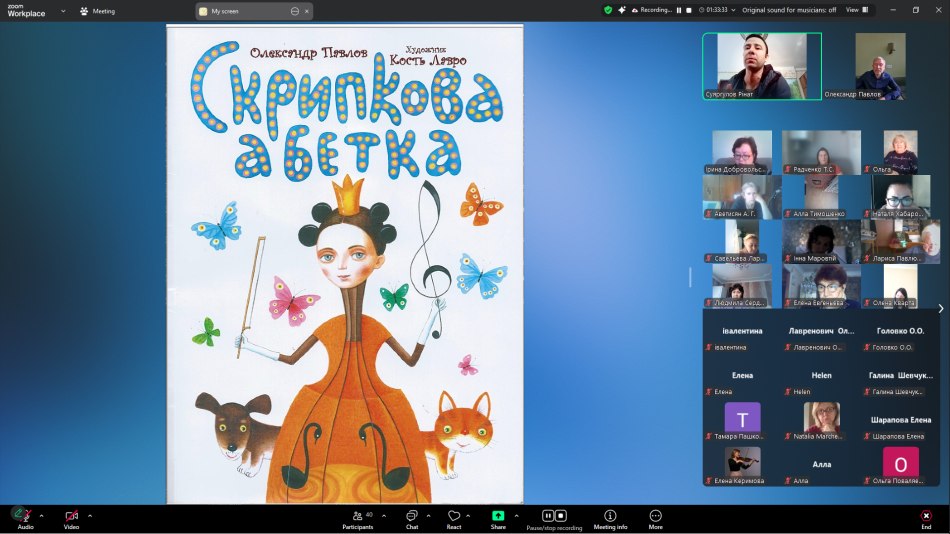Screen dimensions: 950x534
Task: Expand video options arrow next to Video
Action: [90, 516]
